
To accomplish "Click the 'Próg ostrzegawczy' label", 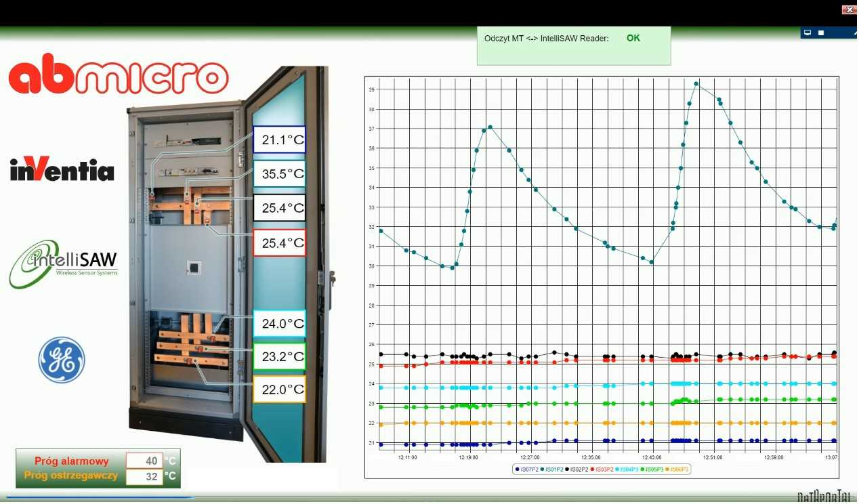I will coord(71,476).
